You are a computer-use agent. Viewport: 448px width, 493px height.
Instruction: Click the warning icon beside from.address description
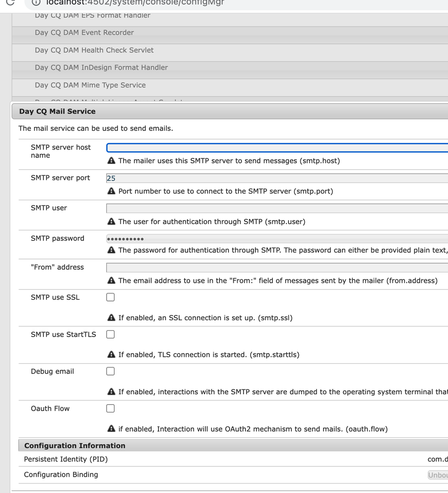111,281
